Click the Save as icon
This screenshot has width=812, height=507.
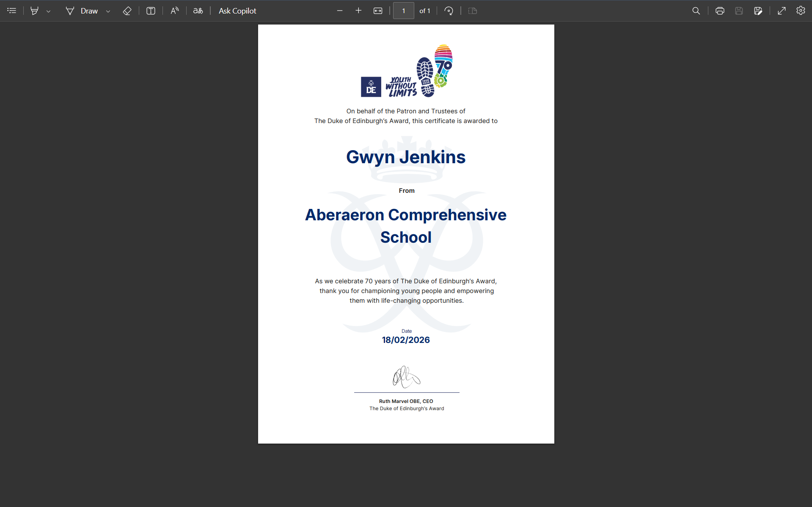(758, 11)
